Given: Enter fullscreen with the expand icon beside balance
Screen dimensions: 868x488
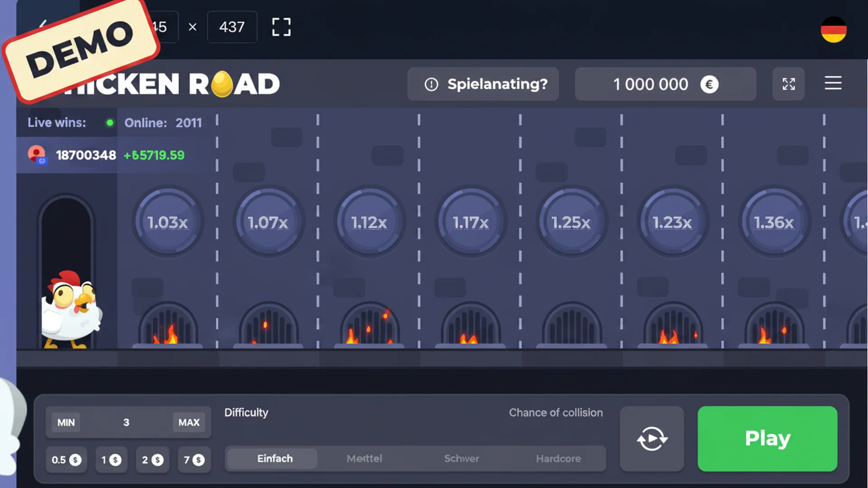Looking at the screenshot, I should click(x=788, y=84).
